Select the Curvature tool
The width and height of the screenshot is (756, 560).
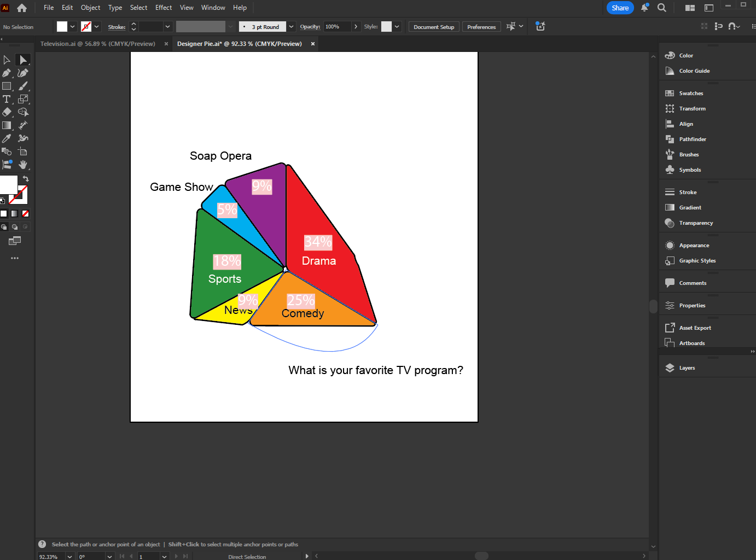23,73
